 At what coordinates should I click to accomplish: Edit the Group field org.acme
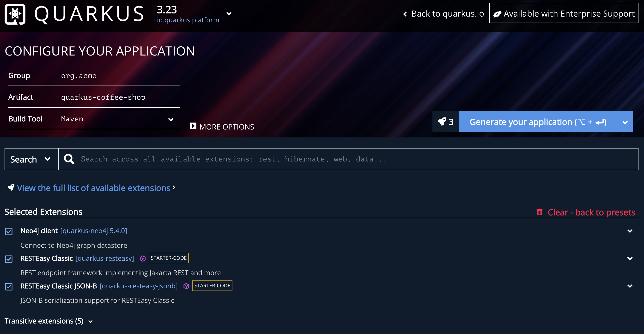(x=120, y=75)
